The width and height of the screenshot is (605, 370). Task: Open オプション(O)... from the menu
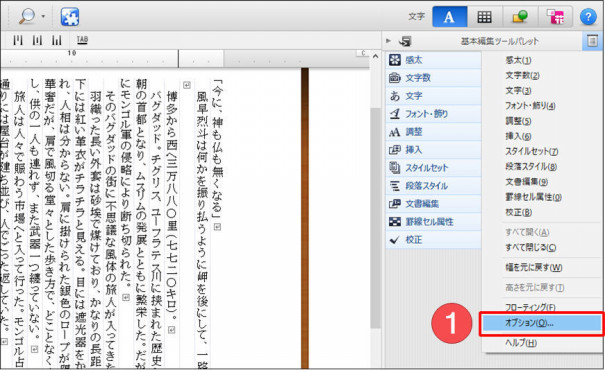pyautogui.click(x=542, y=323)
